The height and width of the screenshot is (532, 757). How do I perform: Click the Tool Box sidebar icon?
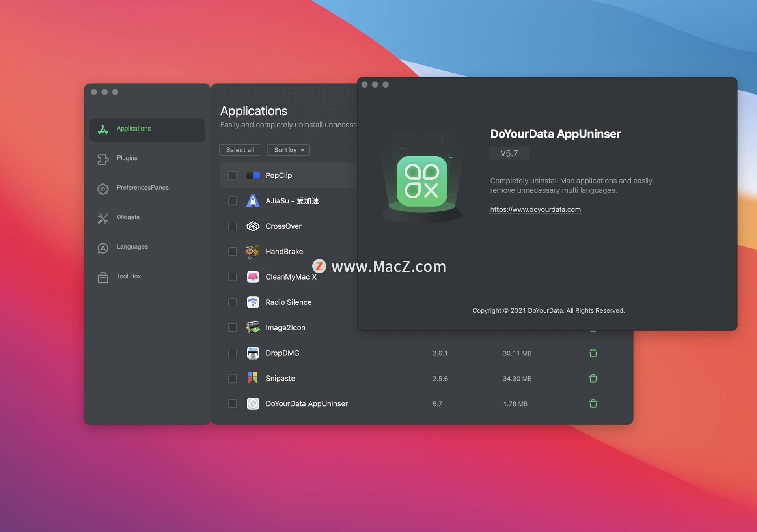point(103,276)
